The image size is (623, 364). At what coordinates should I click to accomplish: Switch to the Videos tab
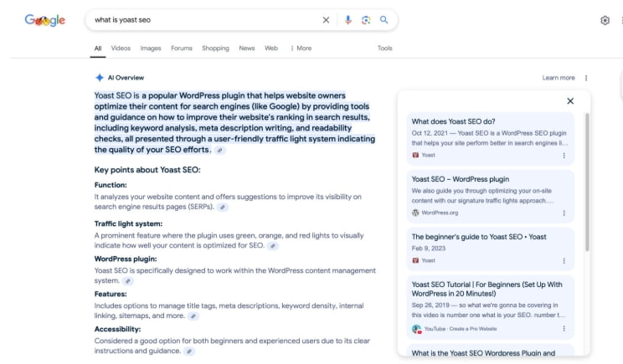pos(121,49)
